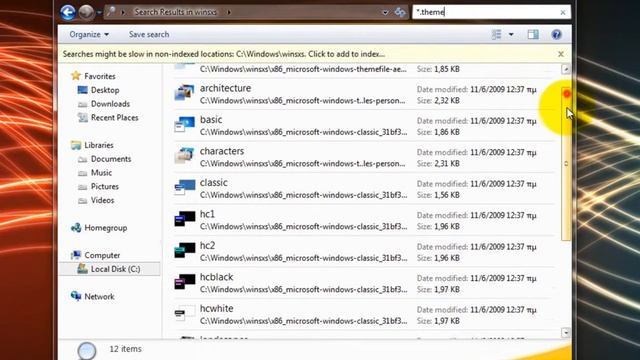Open the Organize menu

point(89,34)
